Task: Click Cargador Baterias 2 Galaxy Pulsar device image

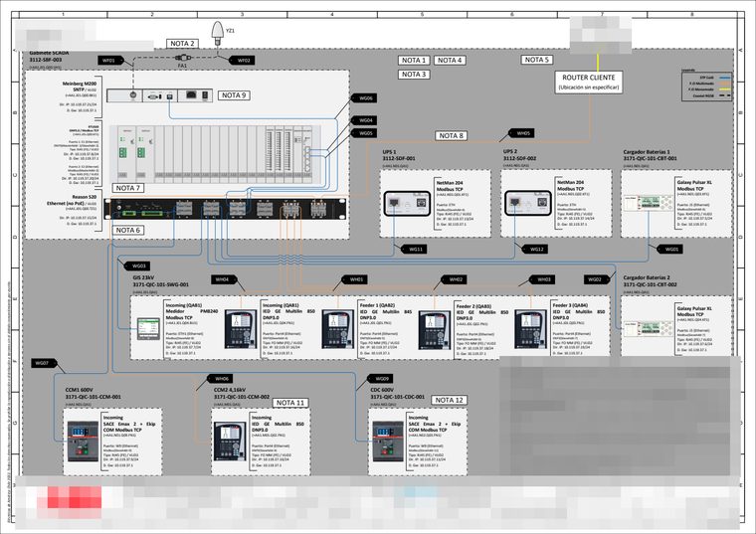Action: [x=649, y=329]
